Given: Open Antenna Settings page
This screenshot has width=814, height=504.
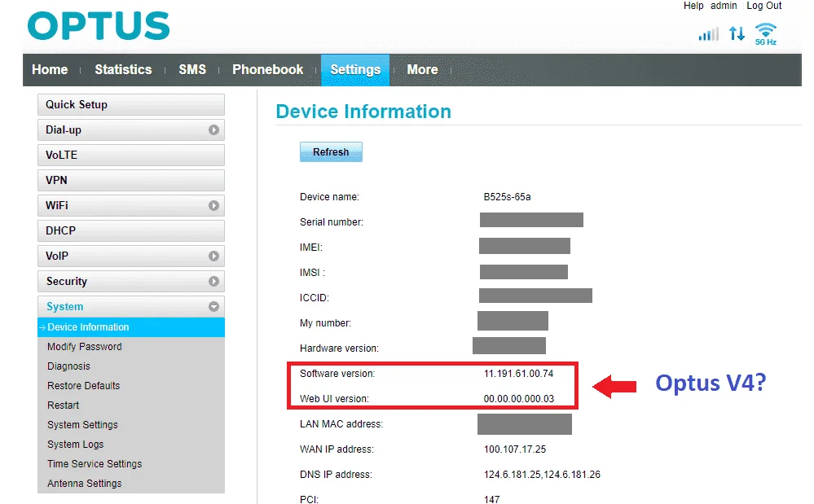Looking at the screenshot, I should tap(85, 484).
